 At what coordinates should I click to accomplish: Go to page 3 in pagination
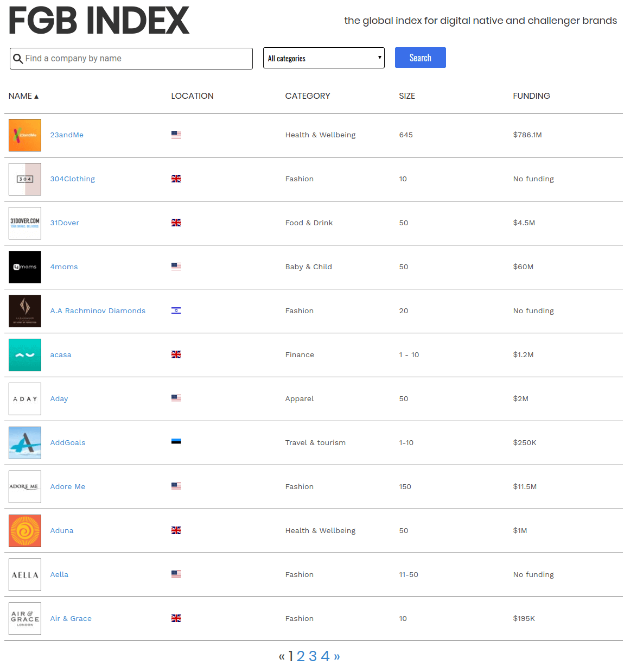tap(313, 656)
